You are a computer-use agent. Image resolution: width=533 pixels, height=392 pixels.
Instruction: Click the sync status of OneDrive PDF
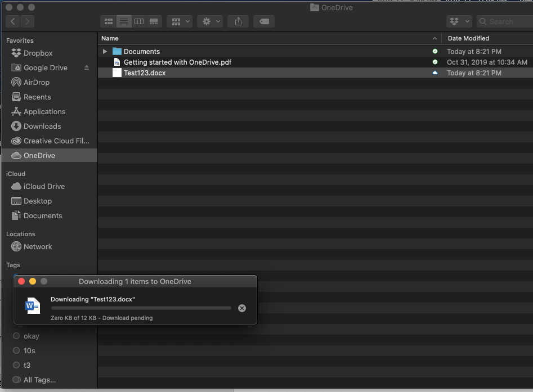(x=435, y=62)
